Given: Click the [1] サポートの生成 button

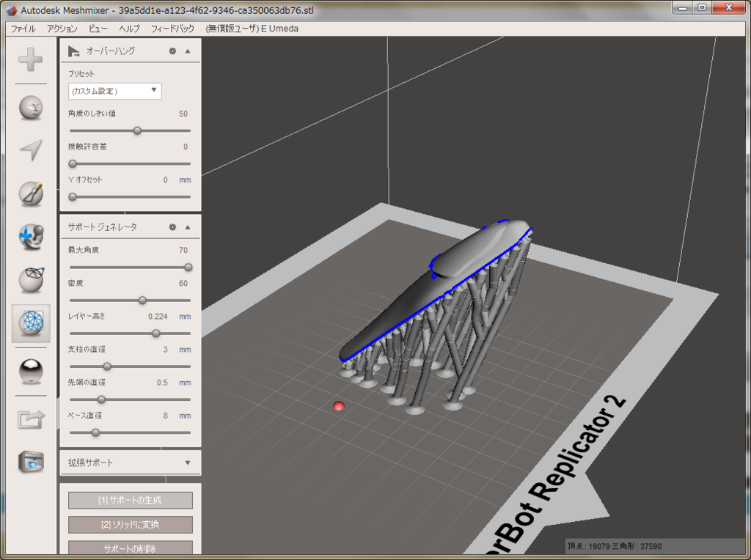Looking at the screenshot, I should 131,500.
